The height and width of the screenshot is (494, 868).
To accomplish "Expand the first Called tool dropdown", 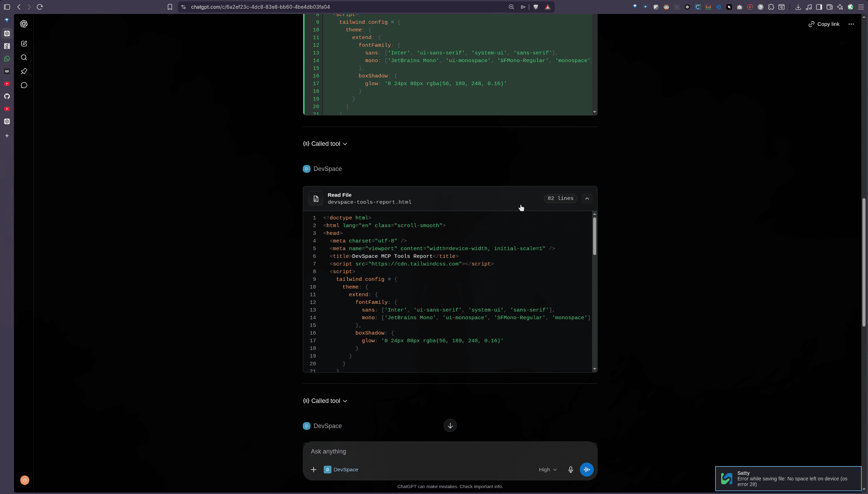I will (x=325, y=144).
